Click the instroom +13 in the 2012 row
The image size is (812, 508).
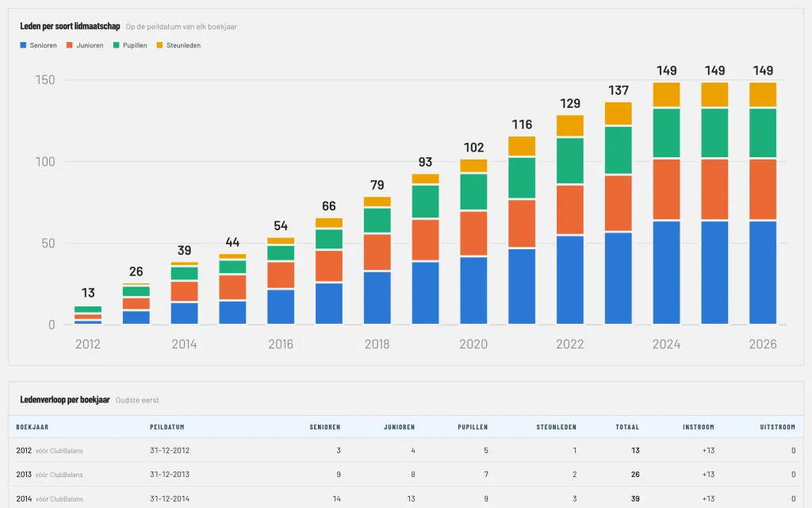click(708, 451)
